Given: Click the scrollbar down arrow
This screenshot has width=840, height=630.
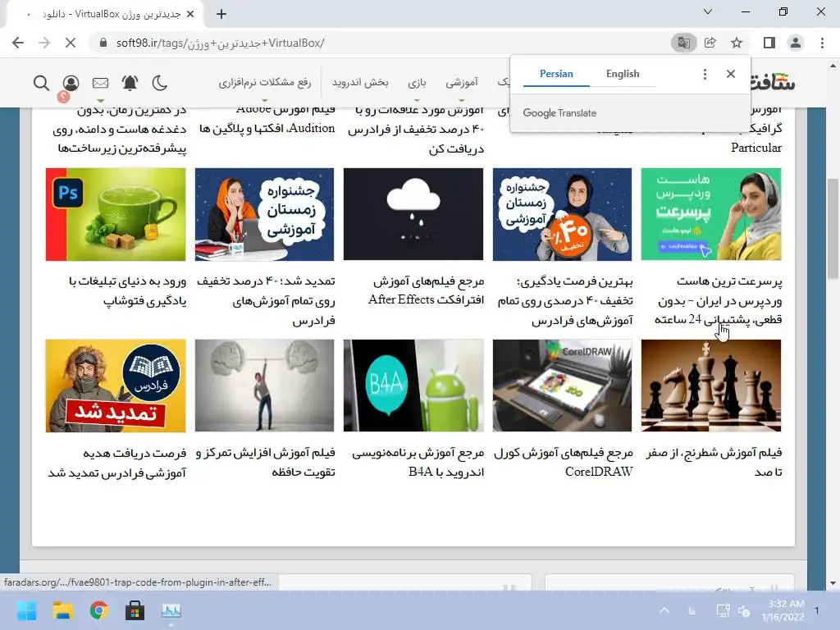Looking at the screenshot, I should 833,583.
